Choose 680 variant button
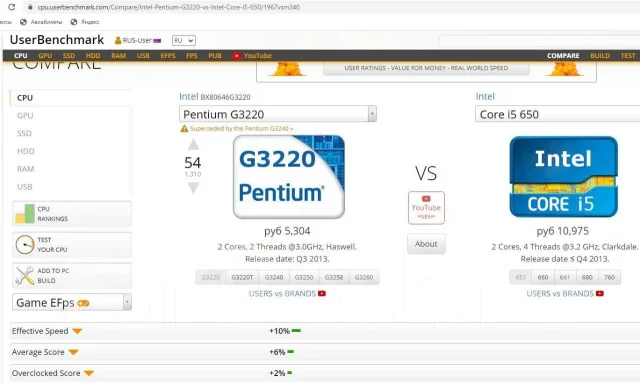The width and height of the screenshot is (640, 385). coord(587,277)
